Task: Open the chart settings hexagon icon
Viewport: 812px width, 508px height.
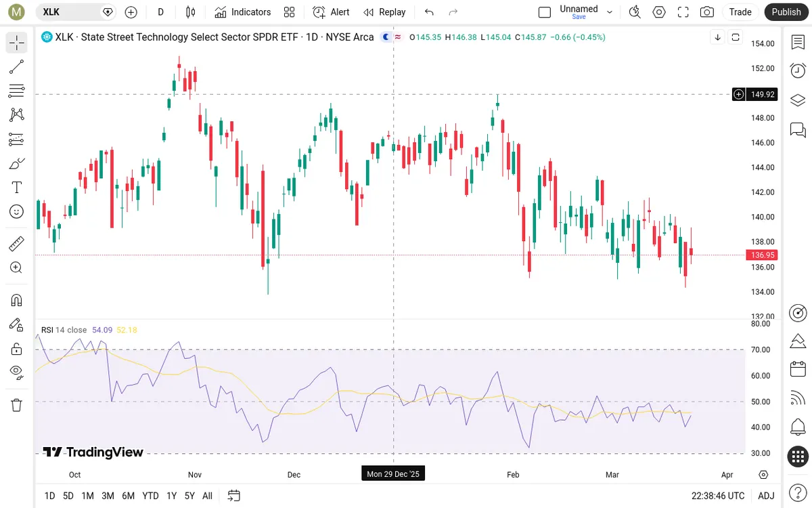Action: tap(659, 12)
